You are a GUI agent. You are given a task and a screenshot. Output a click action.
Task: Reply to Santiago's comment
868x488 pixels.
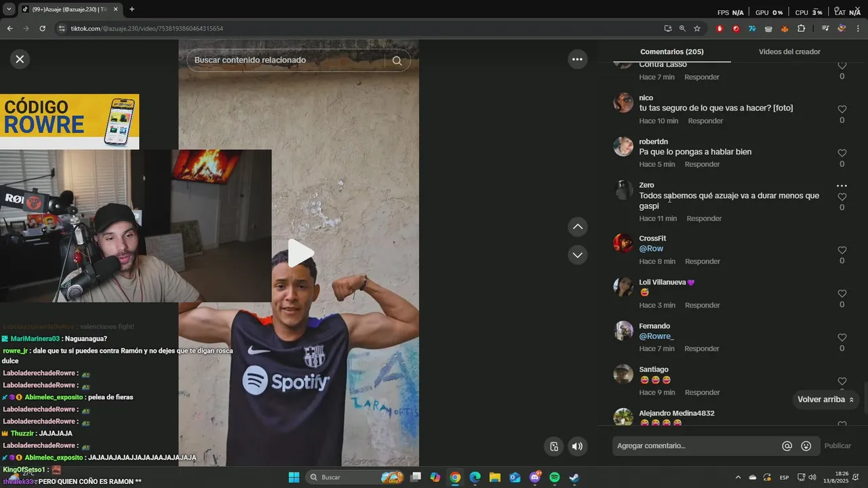click(x=701, y=392)
